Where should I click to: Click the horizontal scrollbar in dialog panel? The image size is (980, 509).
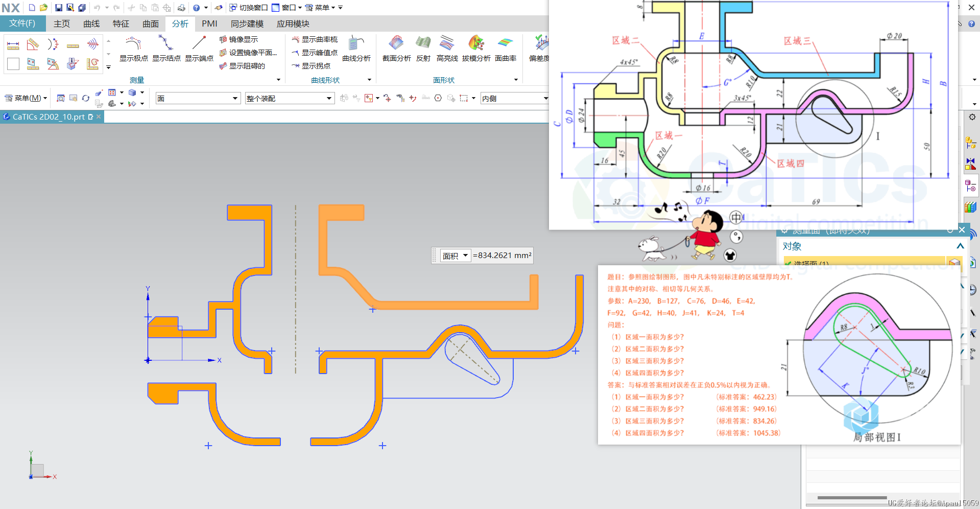click(x=852, y=497)
